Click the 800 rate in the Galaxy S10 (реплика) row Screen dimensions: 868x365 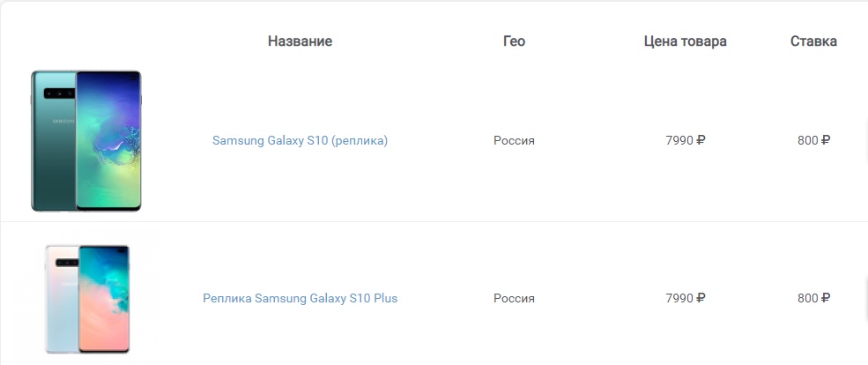[x=808, y=141]
